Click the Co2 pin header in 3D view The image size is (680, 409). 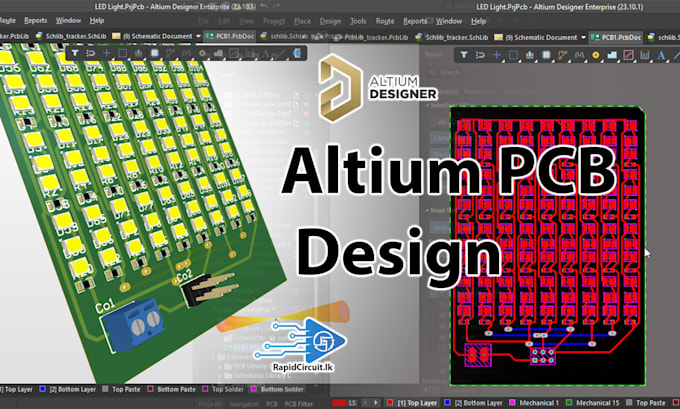point(210,288)
